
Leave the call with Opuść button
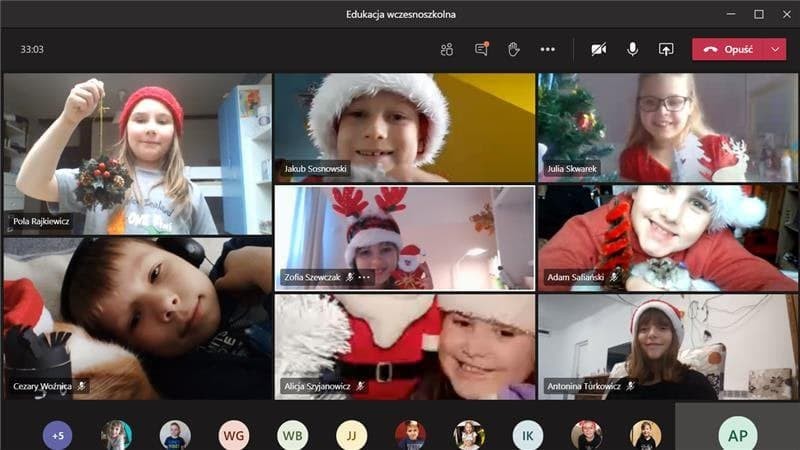(x=728, y=49)
